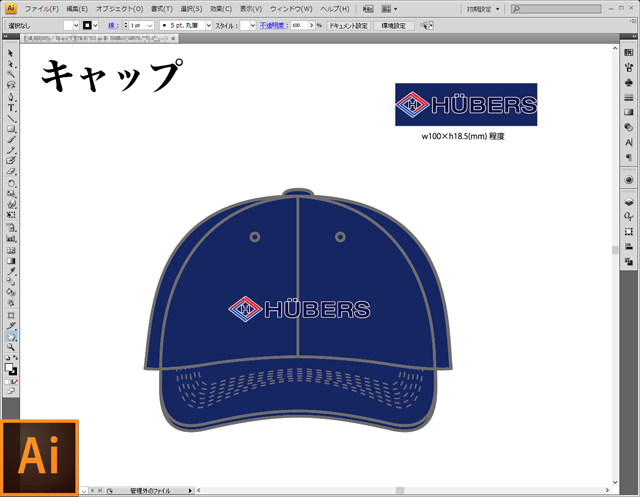Open the Transparency panel icon
Screen dimensions: 640x497
pyautogui.click(x=629, y=127)
